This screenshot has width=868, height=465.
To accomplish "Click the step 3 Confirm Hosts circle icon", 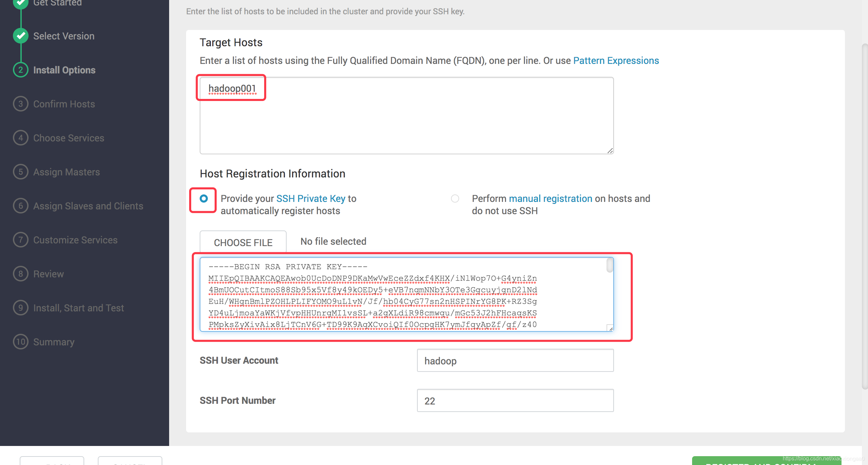I will [x=21, y=104].
